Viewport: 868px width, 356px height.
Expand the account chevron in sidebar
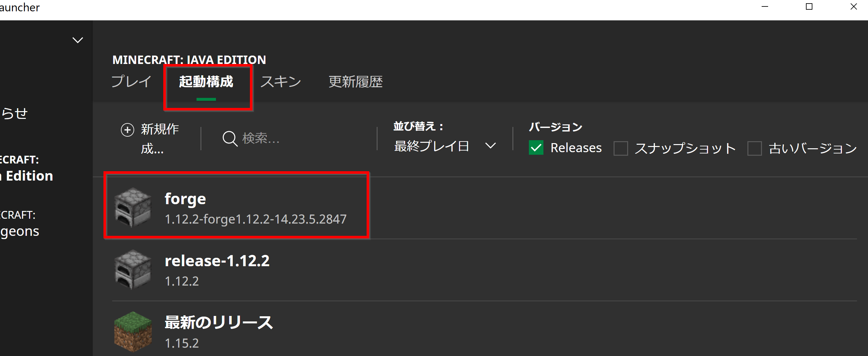[78, 40]
